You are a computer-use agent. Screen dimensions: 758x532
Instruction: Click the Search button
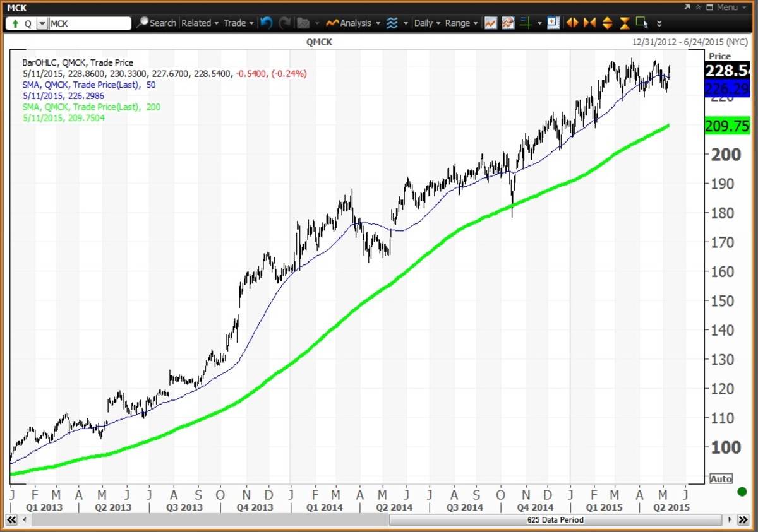[x=157, y=23]
